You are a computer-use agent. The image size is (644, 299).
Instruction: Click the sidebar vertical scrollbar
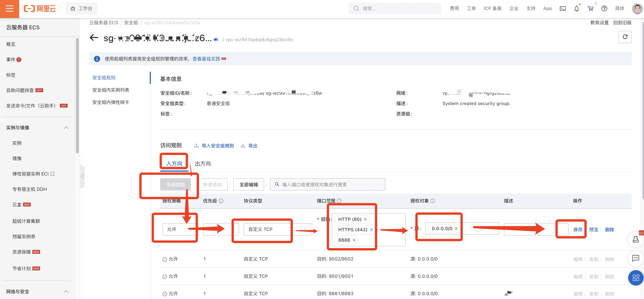coord(77,95)
